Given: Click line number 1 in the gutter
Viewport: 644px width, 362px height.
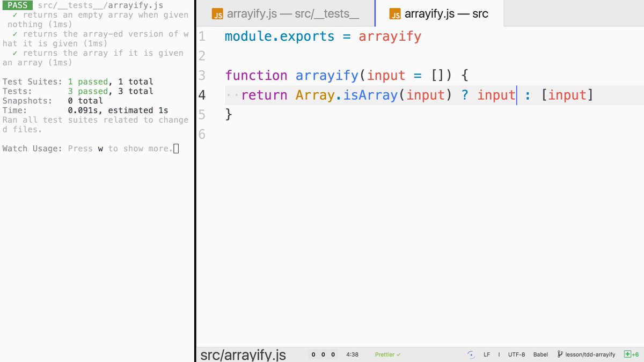Looking at the screenshot, I should pyautogui.click(x=202, y=36).
